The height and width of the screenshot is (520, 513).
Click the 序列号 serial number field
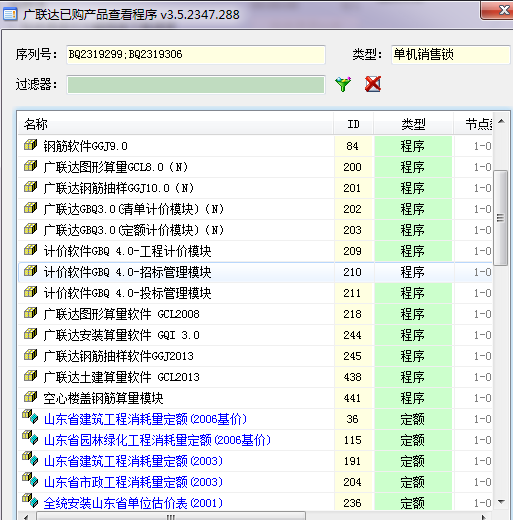[x=196, y=54]
